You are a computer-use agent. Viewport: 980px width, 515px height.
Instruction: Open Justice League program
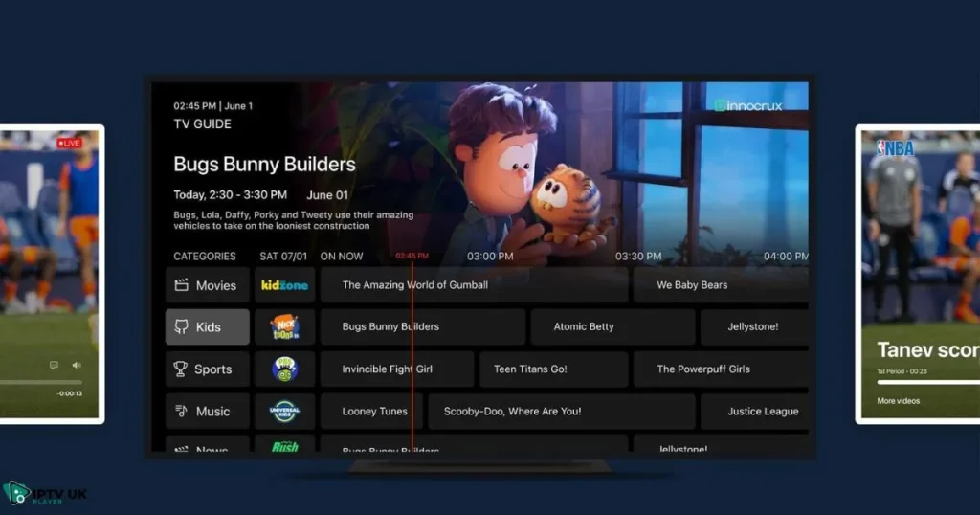pos(754,412)
